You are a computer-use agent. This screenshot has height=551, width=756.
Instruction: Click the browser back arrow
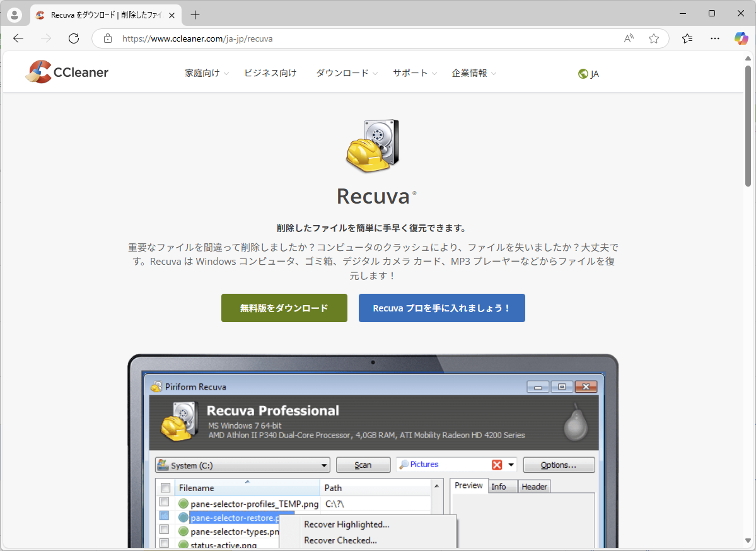[x=18, y=38]
